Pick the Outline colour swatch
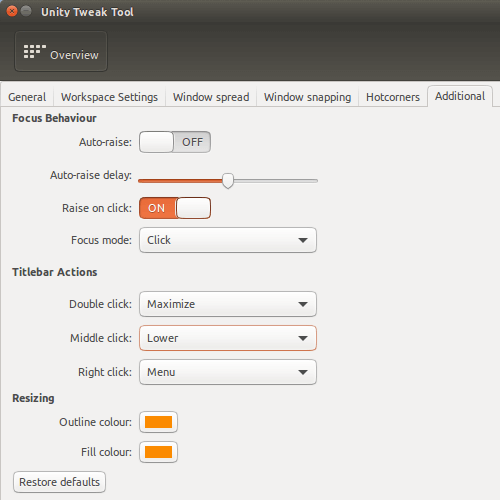This screenshot has height=500, width=500. click(158, 422)
